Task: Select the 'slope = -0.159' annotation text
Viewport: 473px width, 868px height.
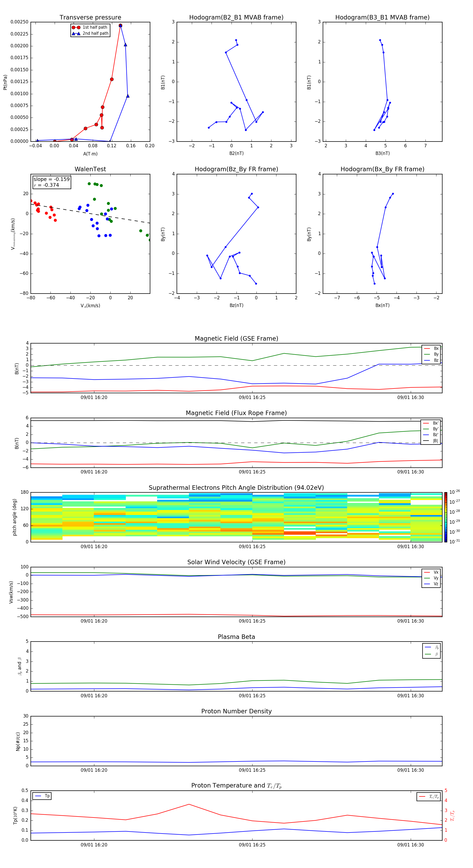Action: click(52, 179)
